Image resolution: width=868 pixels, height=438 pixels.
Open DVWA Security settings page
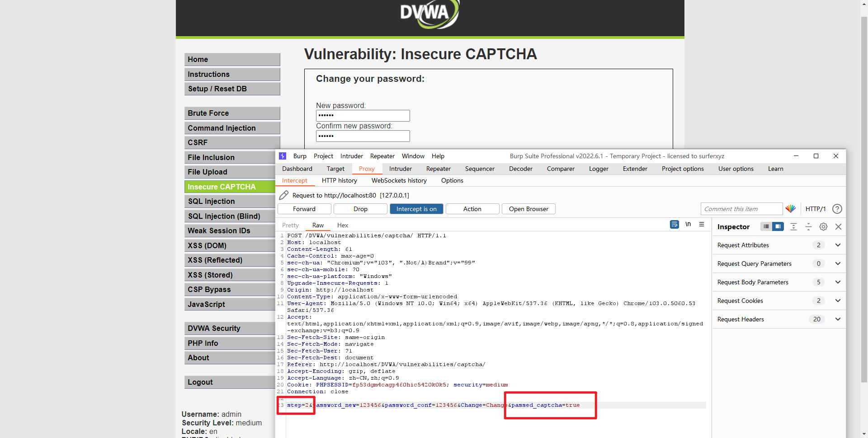tap(230, 328)
